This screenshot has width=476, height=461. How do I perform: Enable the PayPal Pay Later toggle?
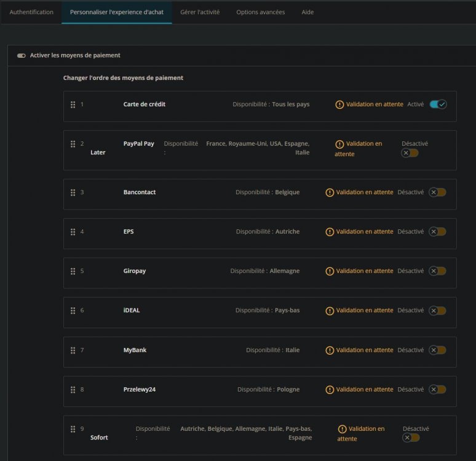(410, 153)
